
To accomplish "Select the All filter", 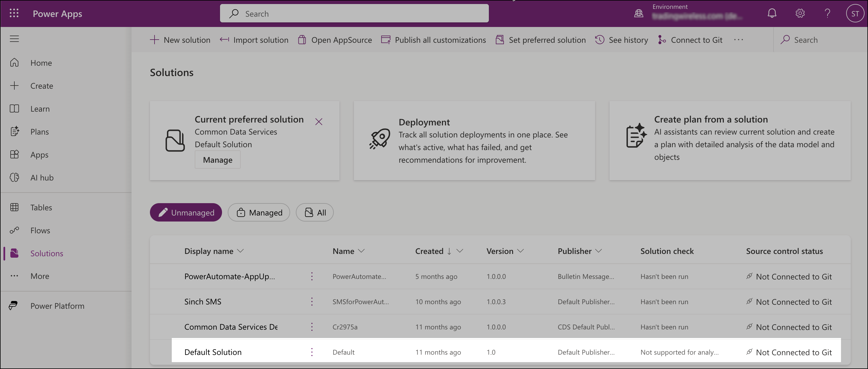I will click(x=315, y=212).
